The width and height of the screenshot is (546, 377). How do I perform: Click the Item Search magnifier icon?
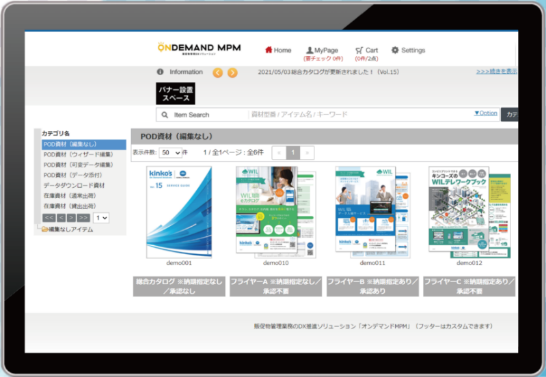165,115
